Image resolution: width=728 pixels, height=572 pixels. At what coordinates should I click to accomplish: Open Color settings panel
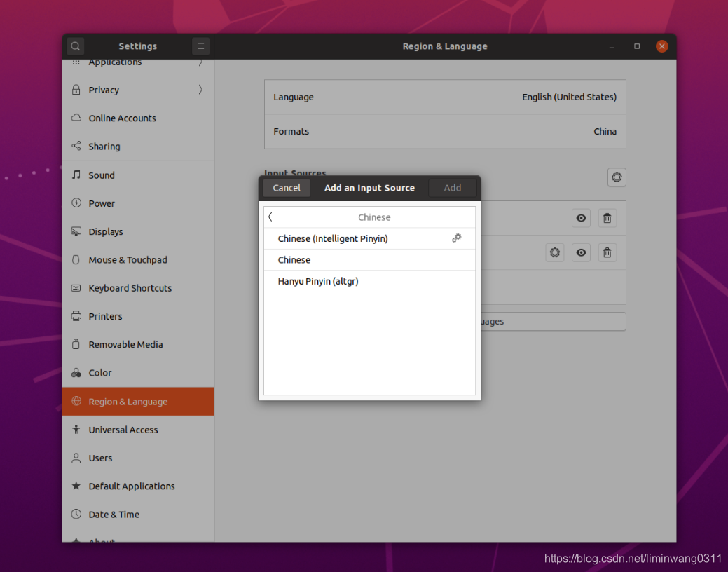tap(138, 373)
